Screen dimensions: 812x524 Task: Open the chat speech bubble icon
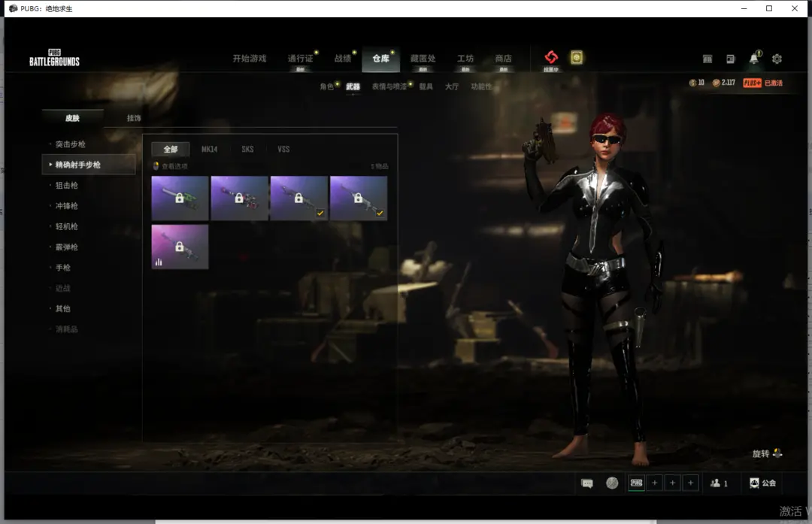(x=586, y=483)
